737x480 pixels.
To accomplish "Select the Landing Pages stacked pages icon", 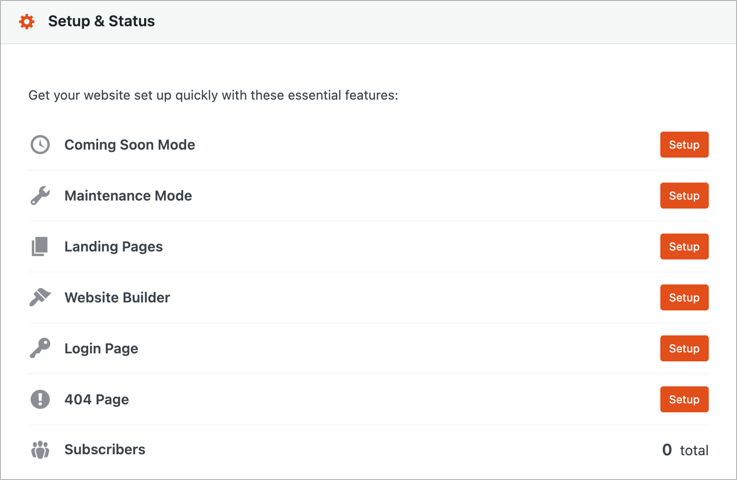I will [x=40, y=247].
